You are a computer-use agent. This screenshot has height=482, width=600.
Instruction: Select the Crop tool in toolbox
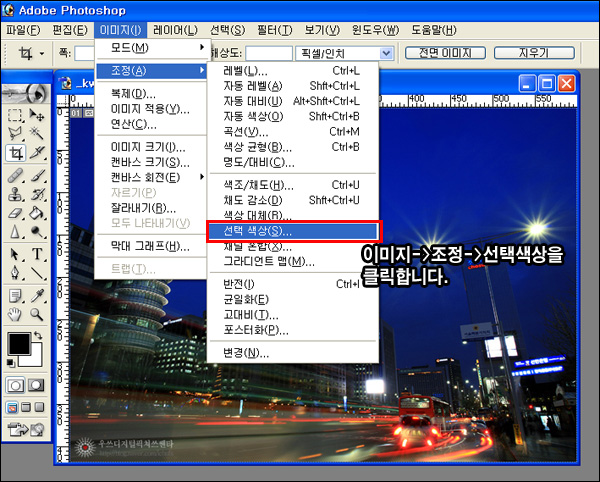click(15, 153)
